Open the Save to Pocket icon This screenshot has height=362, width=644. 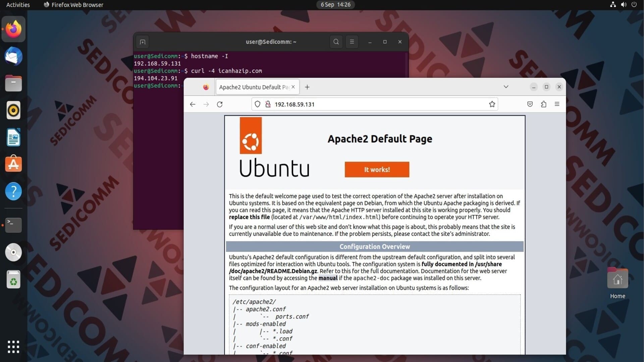[x=530, y=104]
